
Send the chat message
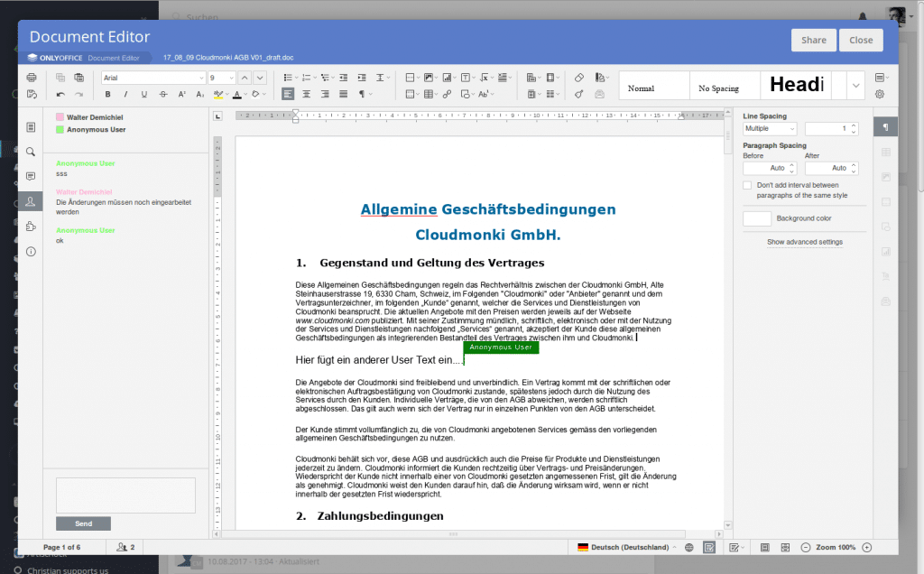(x=83, y=523)
